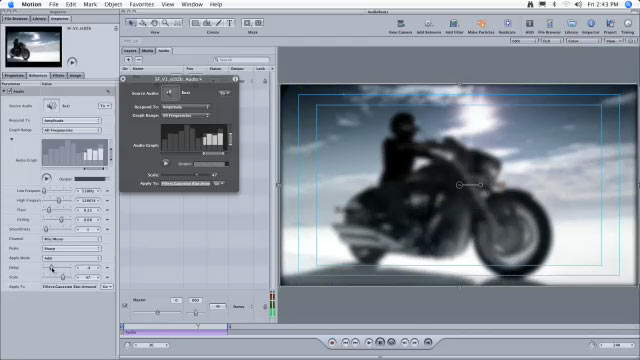Open the Mark menu

90,4
